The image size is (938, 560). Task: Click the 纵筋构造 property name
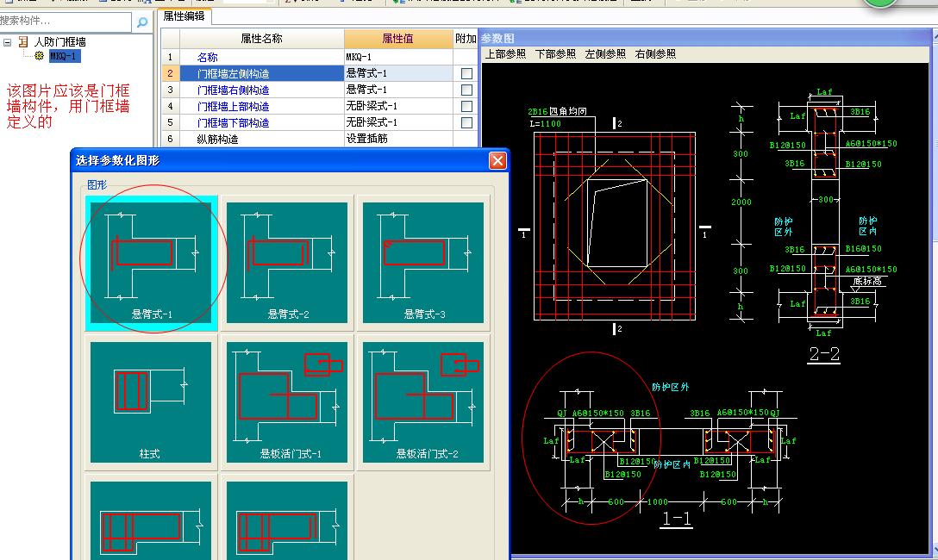click(218, 139)
